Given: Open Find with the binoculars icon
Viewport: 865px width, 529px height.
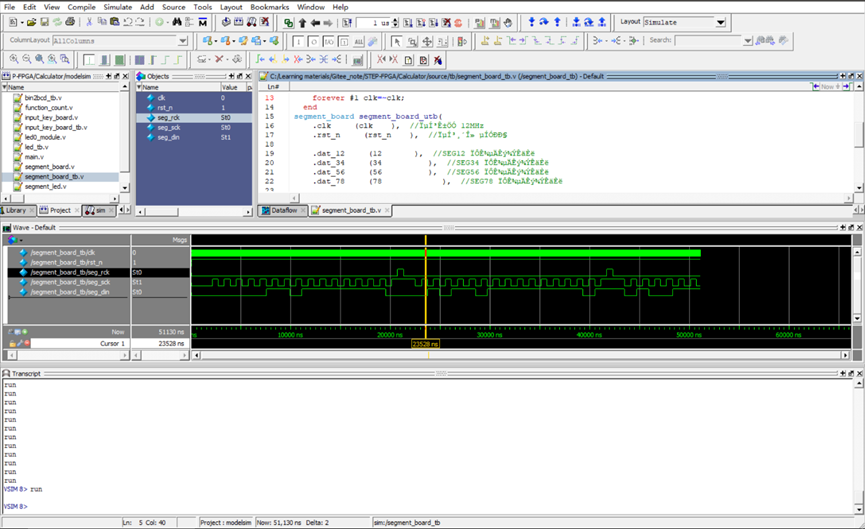Looking at the screenshot, I should [x=177, y=22].
